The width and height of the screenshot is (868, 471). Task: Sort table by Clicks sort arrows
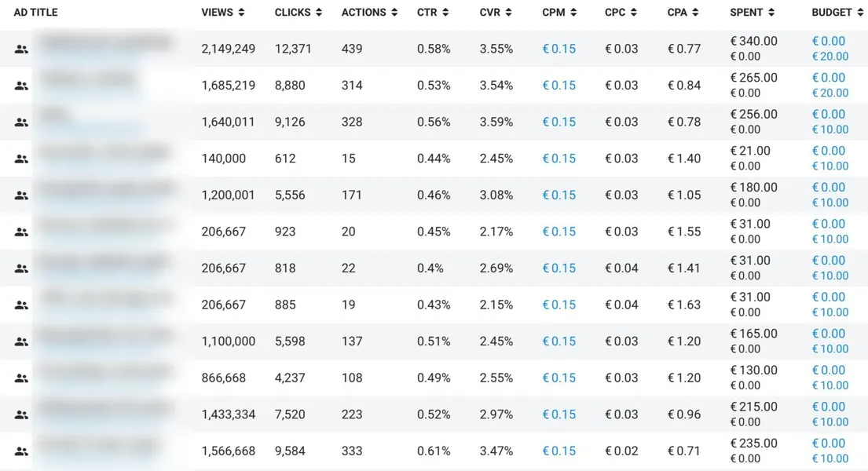[319, 13]
